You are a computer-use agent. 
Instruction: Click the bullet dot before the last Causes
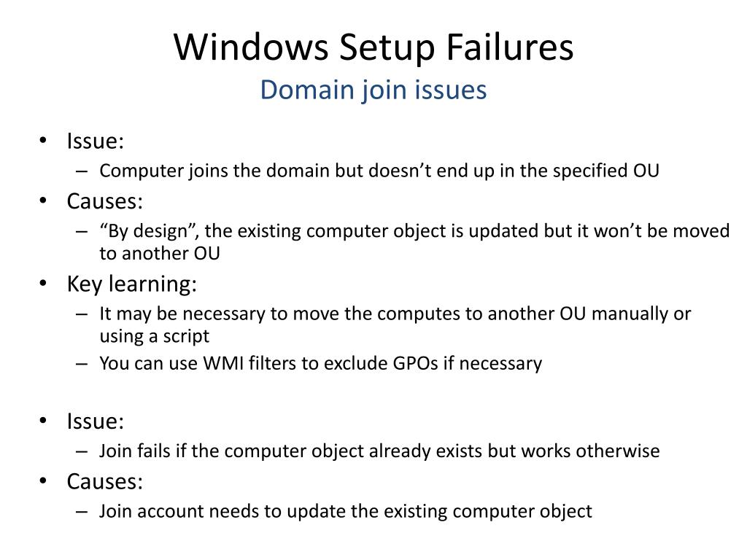coord(43,481)
